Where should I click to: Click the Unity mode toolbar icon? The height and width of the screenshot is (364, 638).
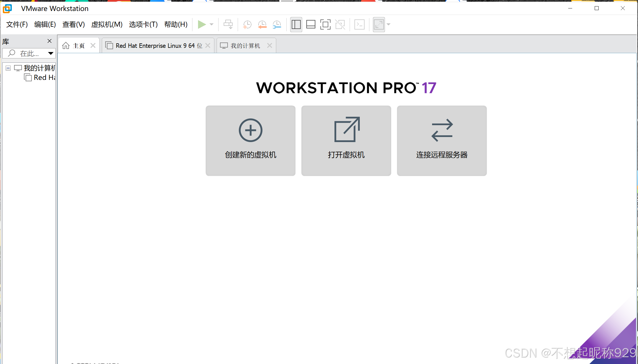tap(340, 24)
